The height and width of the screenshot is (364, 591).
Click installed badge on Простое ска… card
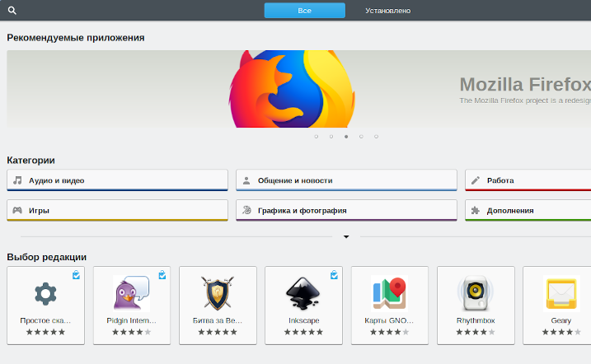click(76, 275)
